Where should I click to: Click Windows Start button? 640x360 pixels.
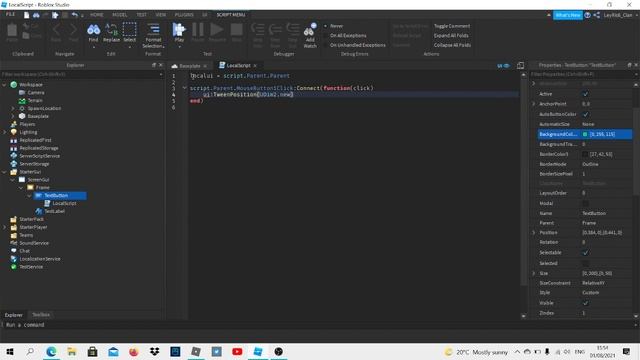[10, 351]
